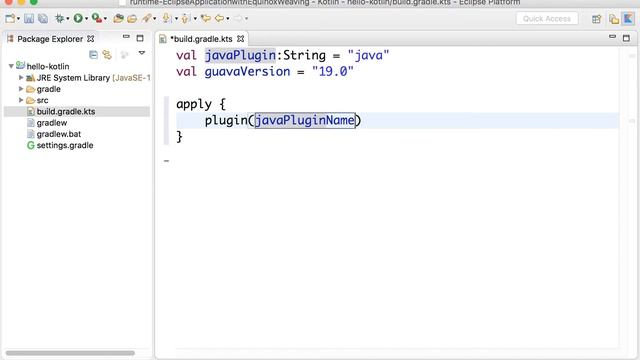Save the file with the Save icon
The height and width of the screenshot is (360, 640).
(x=29, y=18)
